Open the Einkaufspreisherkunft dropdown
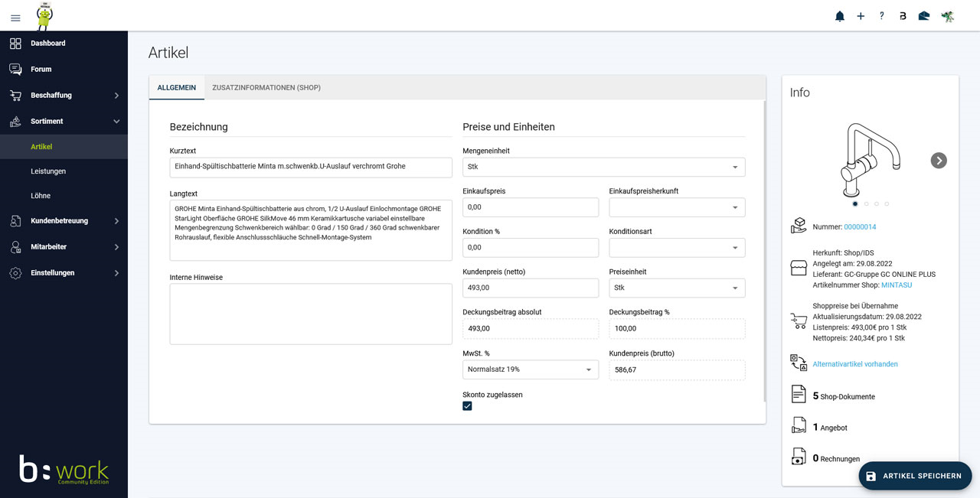980x498 pixels. click(x=677, y=207)
